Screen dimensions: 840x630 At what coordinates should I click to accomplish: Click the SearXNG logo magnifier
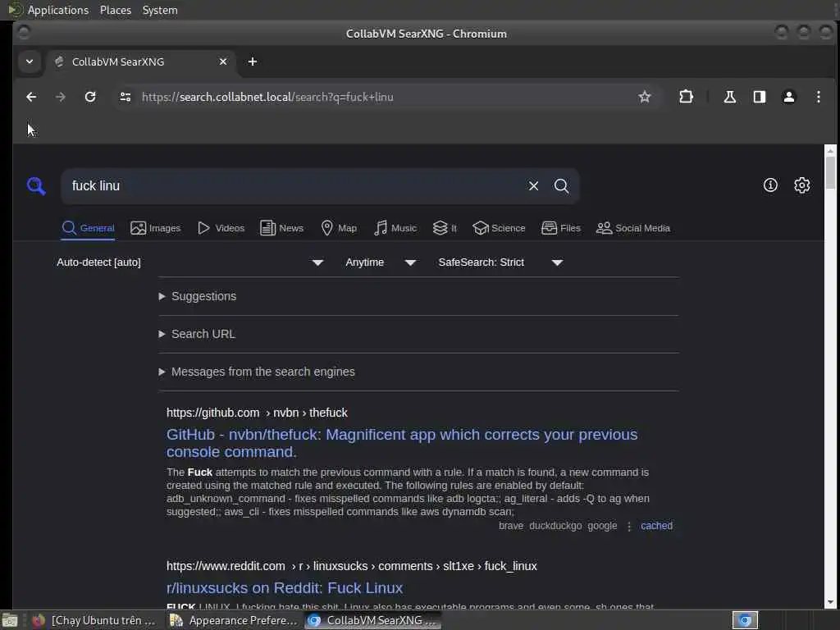(x=36, y=186)
